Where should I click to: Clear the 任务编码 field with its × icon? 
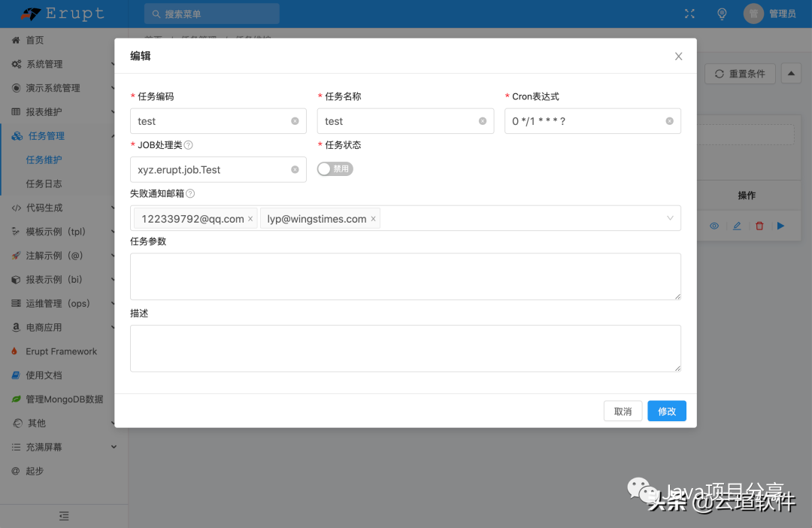(x=293, y=121)
